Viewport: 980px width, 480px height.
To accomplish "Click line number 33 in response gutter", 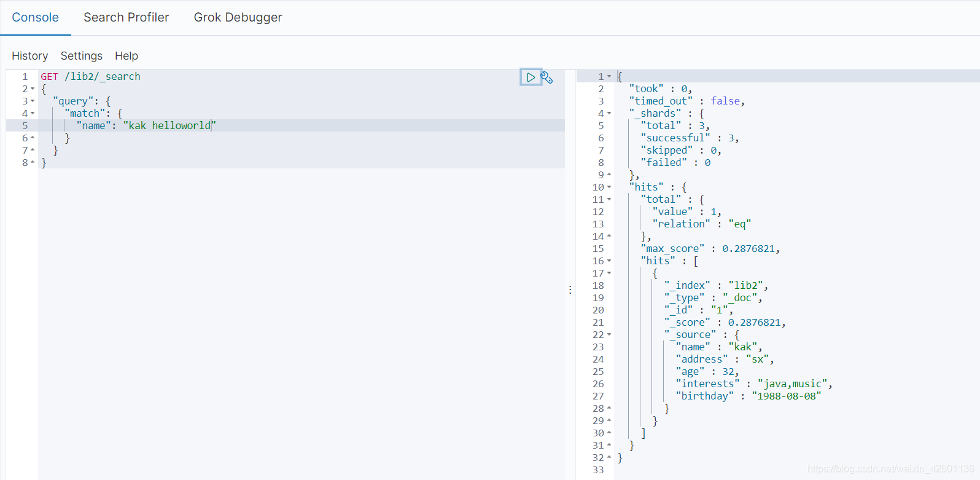I will click(598, 470).
